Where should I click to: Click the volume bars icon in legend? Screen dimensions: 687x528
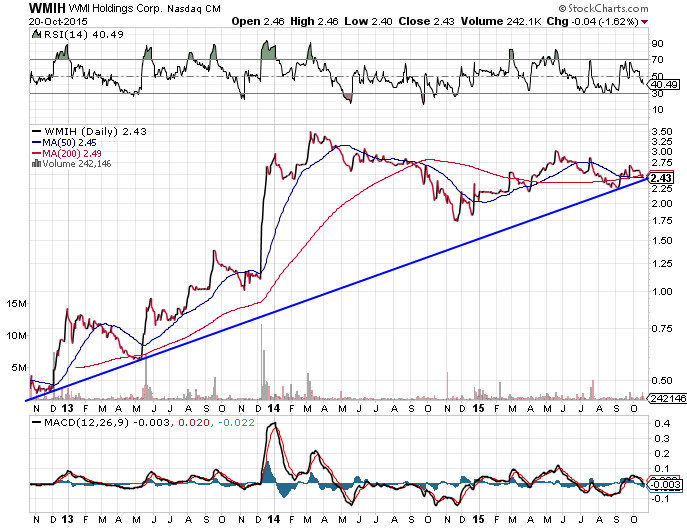36,163
